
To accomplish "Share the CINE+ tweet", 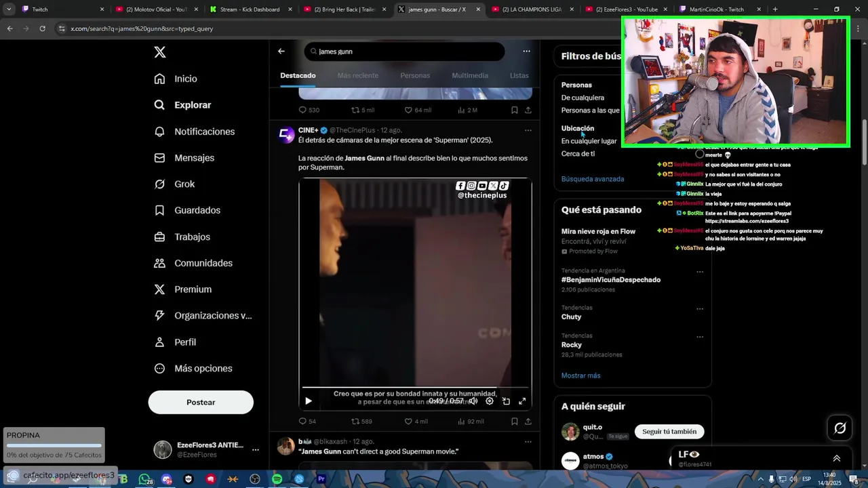I will (528, 422).
